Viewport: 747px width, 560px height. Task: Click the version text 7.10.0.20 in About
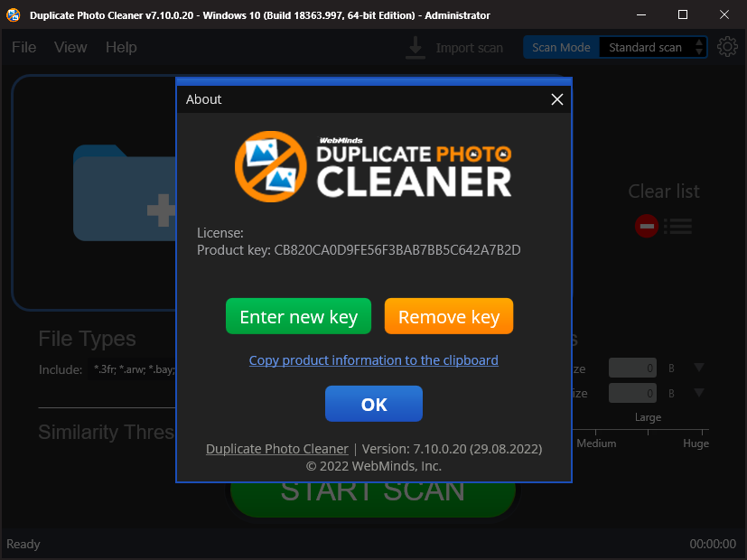(x=452, y=449)
